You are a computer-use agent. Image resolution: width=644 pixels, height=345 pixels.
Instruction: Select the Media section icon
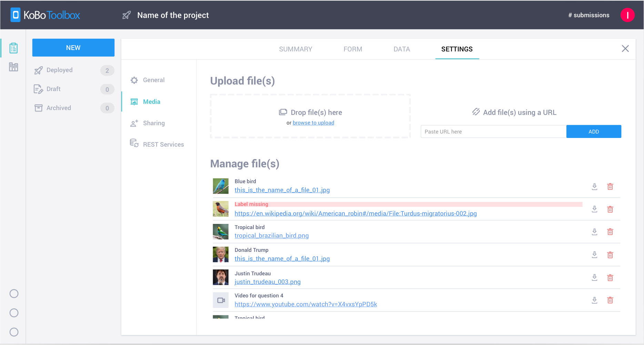click(x=134, y=101)
